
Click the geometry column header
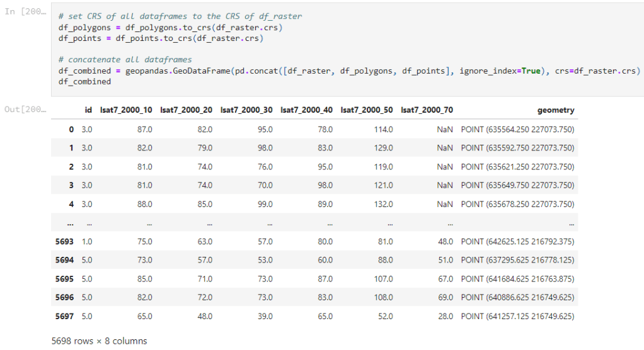click(555, 110)
